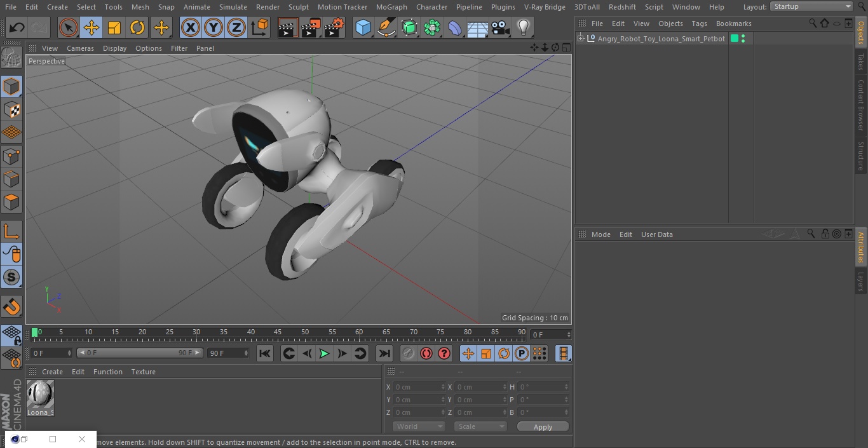868x448 pixels.
Task: Toggle viewport maximize icon
Action: click(566, 48)
